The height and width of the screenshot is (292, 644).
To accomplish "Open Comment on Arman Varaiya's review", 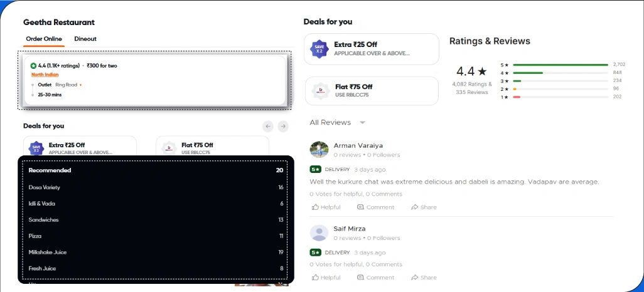I will 375,207.
